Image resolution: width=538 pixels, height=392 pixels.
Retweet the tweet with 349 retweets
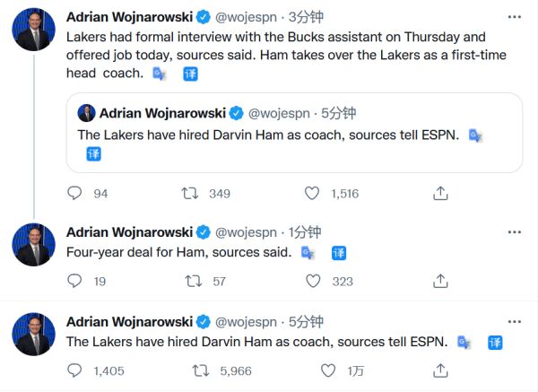[189, 193]
